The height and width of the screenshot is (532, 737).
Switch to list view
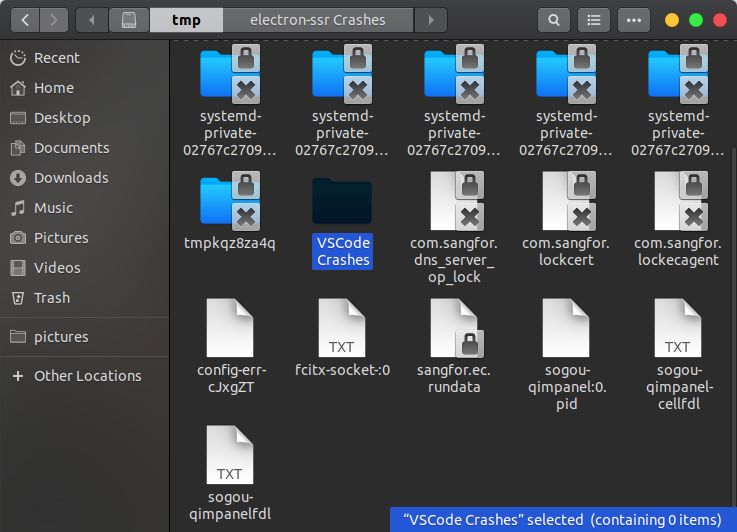point(594,20)
